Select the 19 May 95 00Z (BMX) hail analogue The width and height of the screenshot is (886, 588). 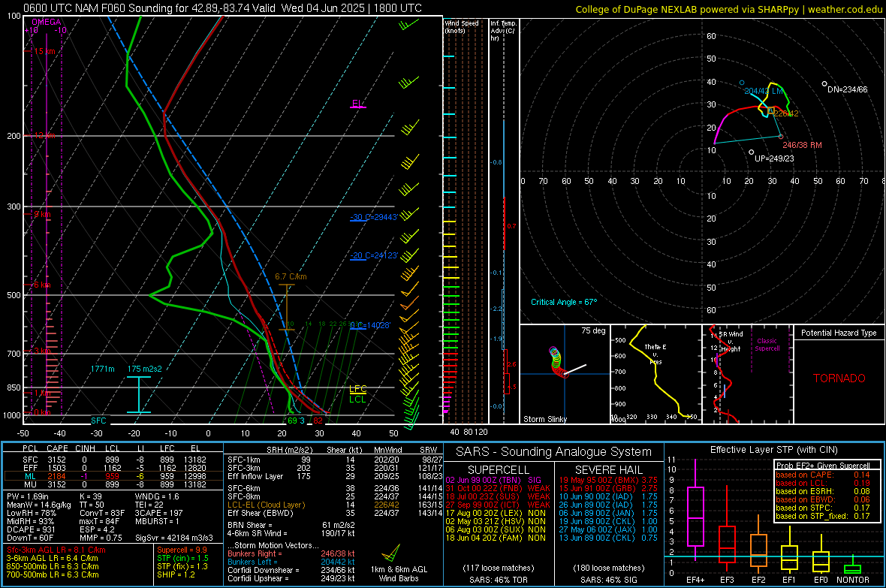point(608,480)
